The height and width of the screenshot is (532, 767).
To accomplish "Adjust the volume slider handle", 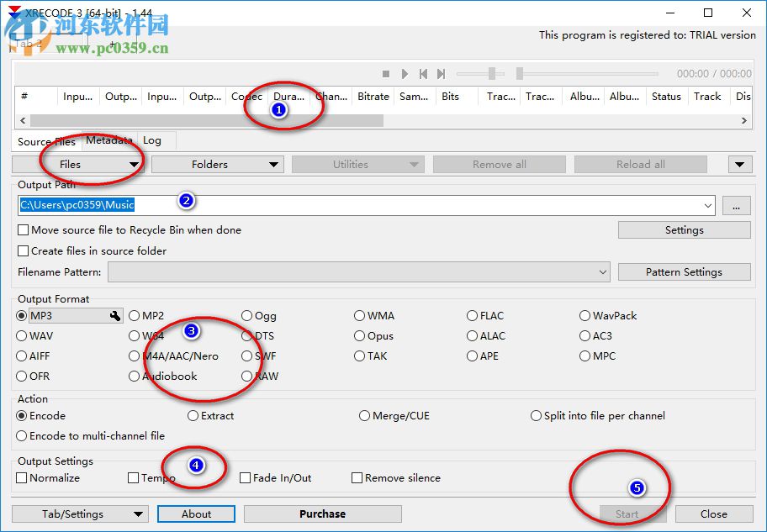I will (x=492, y=74).
